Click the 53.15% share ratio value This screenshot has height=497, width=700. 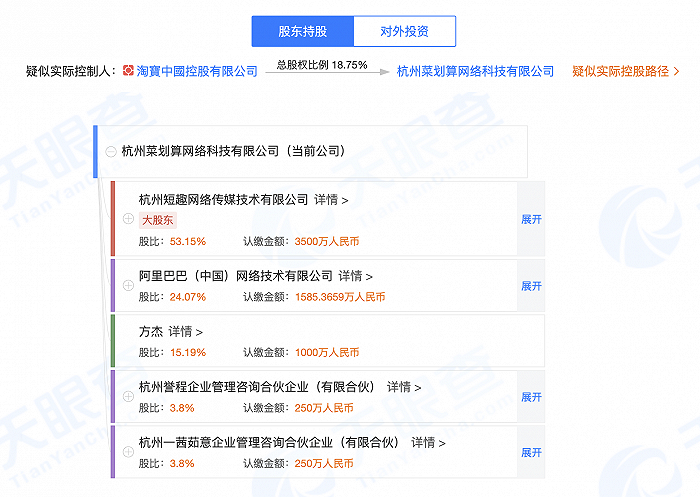pos(188,242)
